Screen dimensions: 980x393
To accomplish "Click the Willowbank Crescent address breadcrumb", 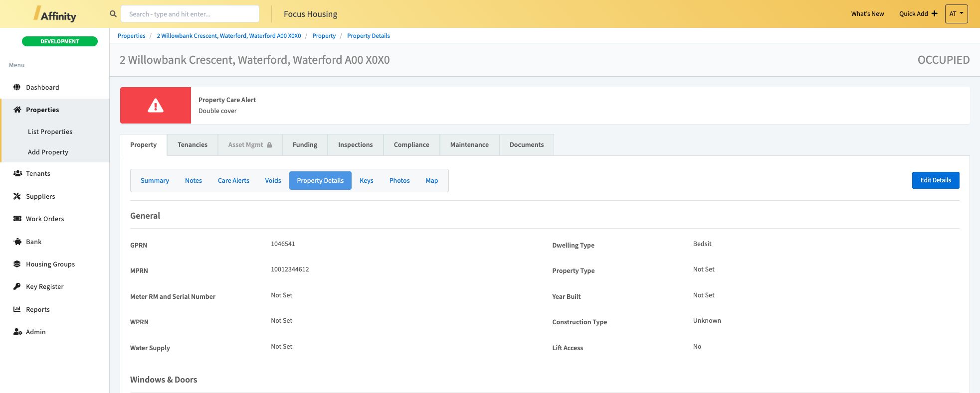I will [229, 36].
